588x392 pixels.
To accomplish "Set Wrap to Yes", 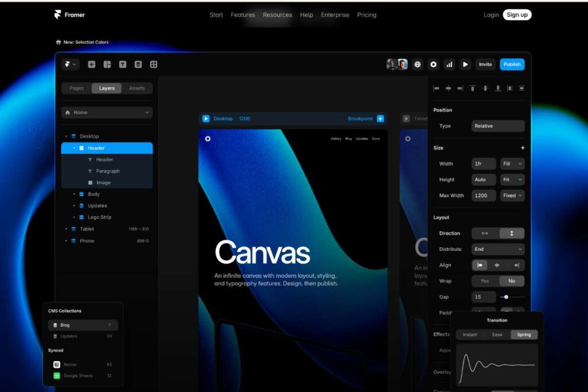I will click(x=485, y=281).
